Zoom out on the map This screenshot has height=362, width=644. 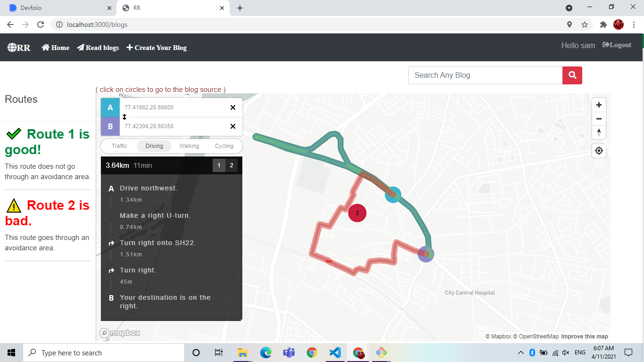[599, 119]
